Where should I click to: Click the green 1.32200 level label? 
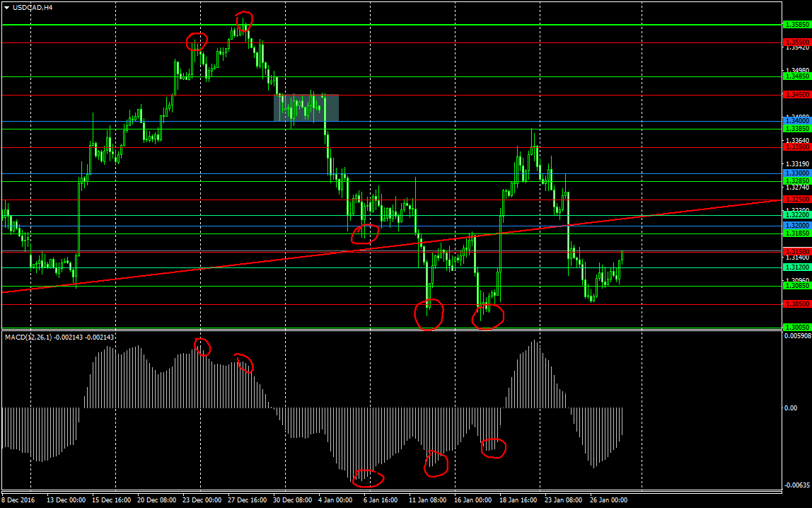coord(797,215)
